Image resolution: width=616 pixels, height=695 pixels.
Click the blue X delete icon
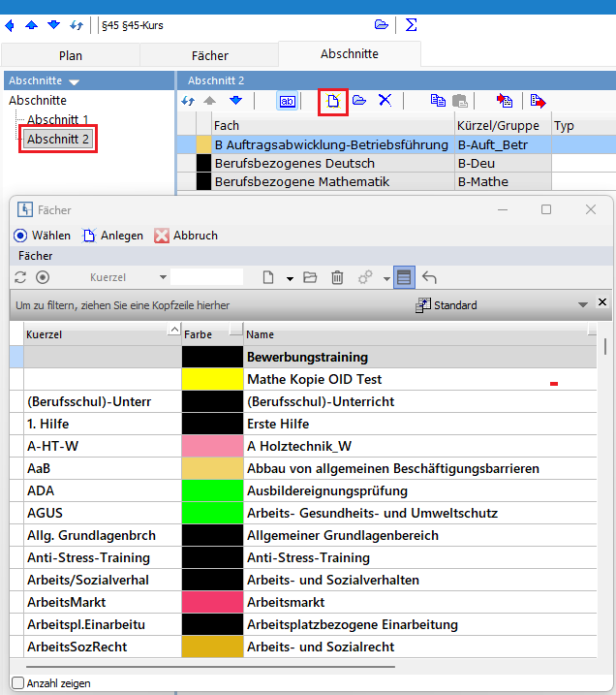pos(385,100)
